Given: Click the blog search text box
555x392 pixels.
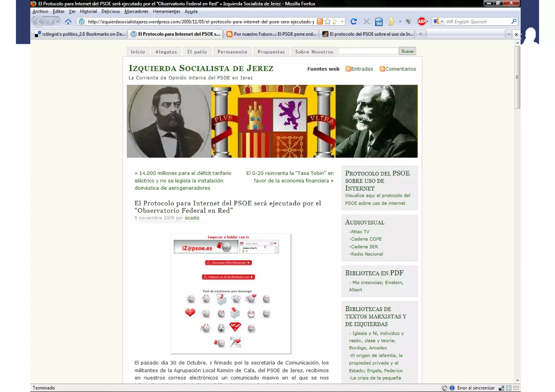Looking at the screenshot, I should coord(368,51).
